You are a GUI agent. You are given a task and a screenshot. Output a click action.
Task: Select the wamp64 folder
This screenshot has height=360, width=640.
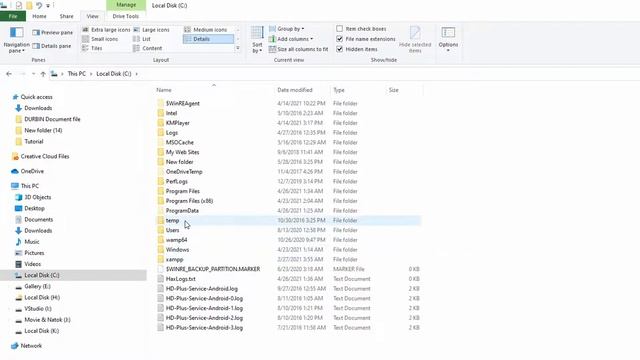176,240
